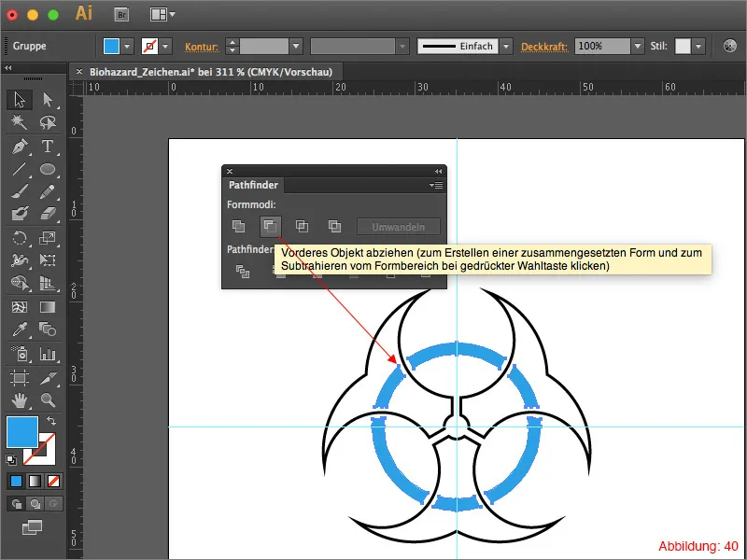Screen dimensions: 747x560
Task: Open the Pathfinder panel flyout menu
Action: (436, 185)
